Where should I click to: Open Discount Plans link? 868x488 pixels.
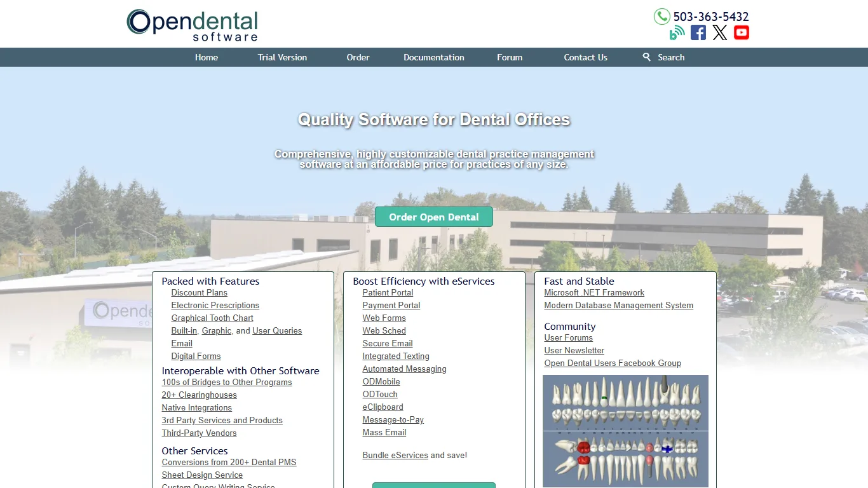(x=199, y=293)
